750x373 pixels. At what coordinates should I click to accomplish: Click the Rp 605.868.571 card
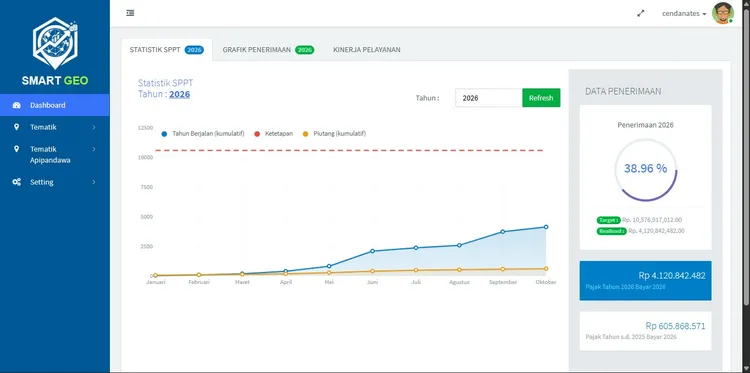(645, 331)
